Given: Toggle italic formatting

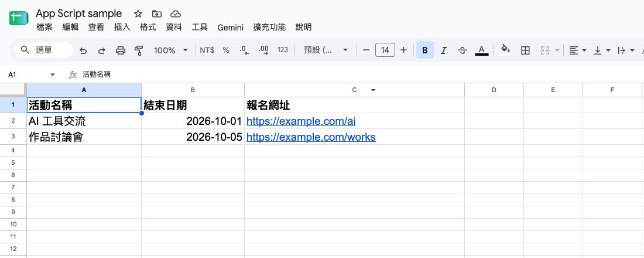Looking at the screenshot, I should 444,50.
